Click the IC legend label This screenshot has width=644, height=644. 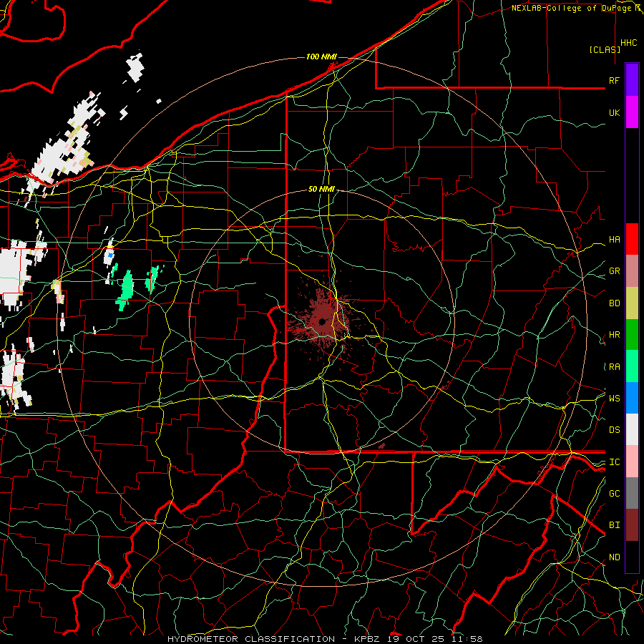[615, 462]
